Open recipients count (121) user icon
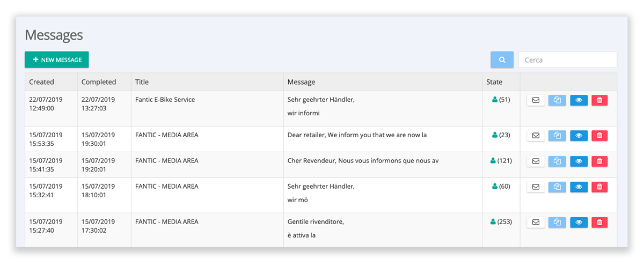 coord(493,161)
